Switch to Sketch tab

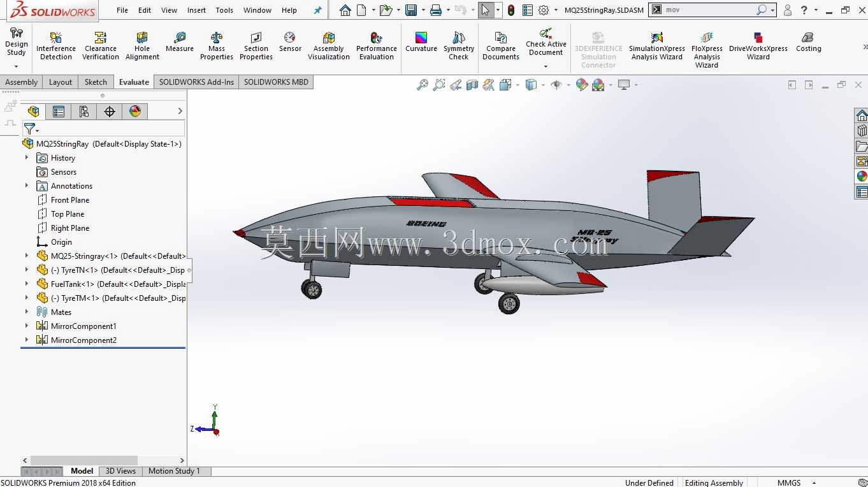pos(96,82)
